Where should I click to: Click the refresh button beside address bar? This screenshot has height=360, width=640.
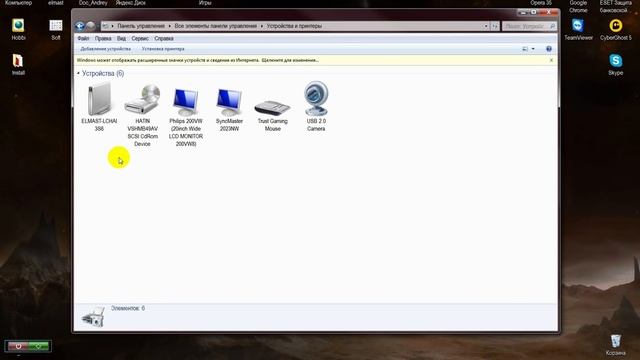point(495,26)
